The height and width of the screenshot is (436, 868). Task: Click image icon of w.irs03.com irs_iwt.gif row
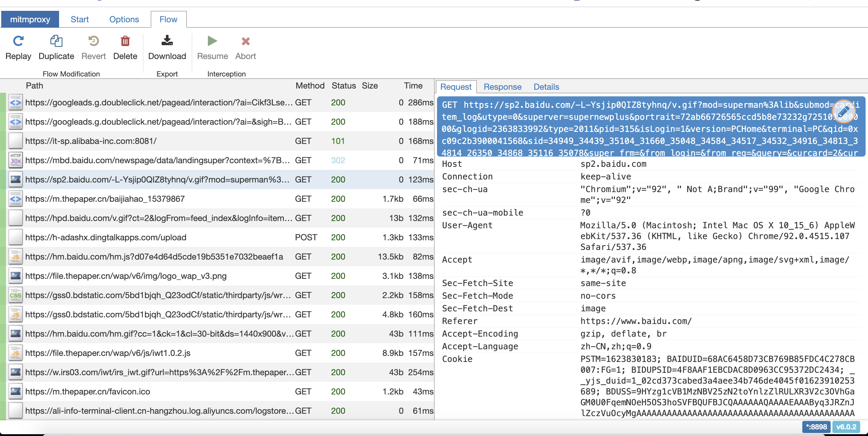pos(15,372)
